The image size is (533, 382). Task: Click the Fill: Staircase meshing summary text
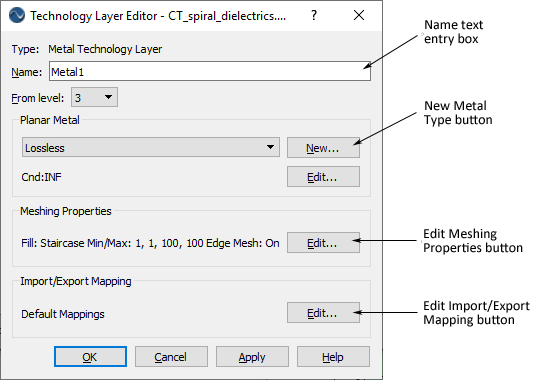(150, 243)
